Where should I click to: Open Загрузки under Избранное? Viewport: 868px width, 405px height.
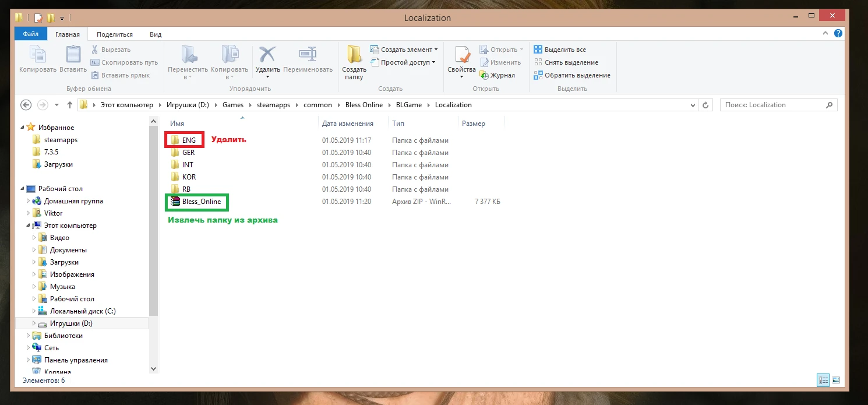(58, 164)
